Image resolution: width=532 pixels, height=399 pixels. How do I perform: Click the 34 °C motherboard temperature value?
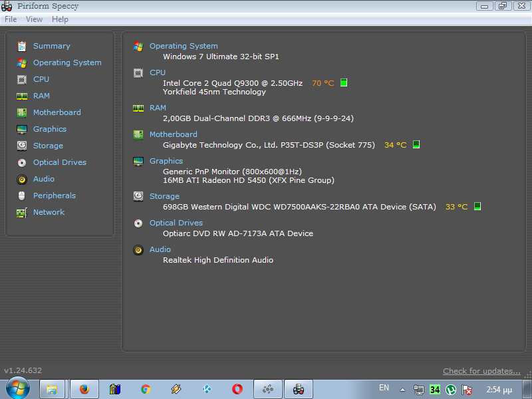click(395, 145)
